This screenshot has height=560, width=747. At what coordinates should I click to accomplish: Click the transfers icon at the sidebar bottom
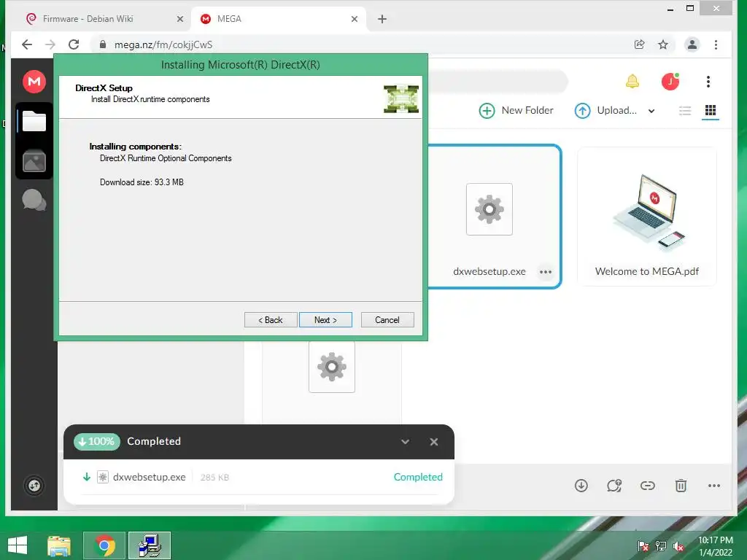tap(34, 486)
